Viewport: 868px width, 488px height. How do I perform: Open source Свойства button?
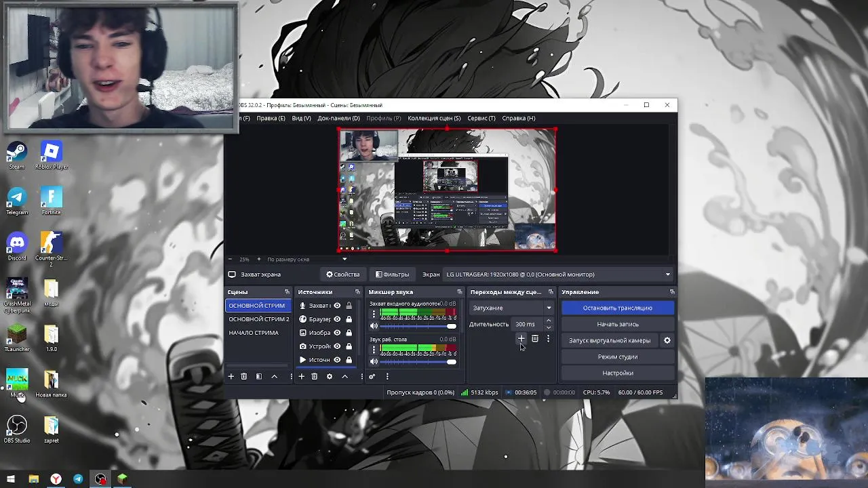click(342, 274)
